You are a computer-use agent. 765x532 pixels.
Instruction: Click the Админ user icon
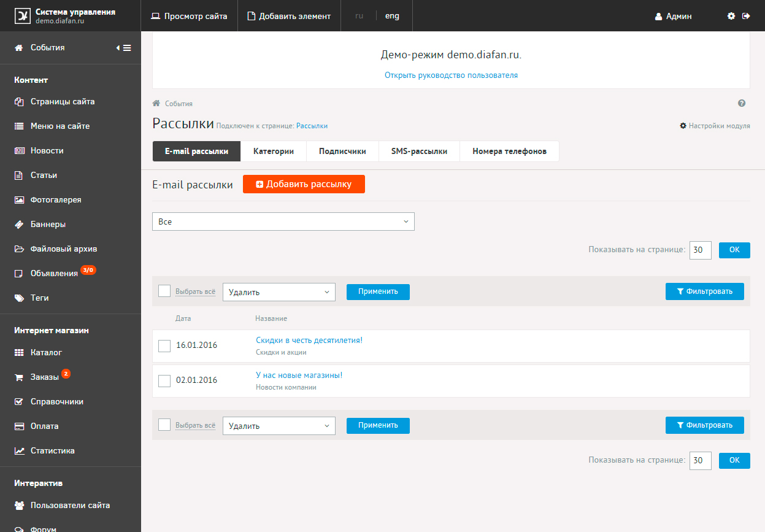point(658,17)
